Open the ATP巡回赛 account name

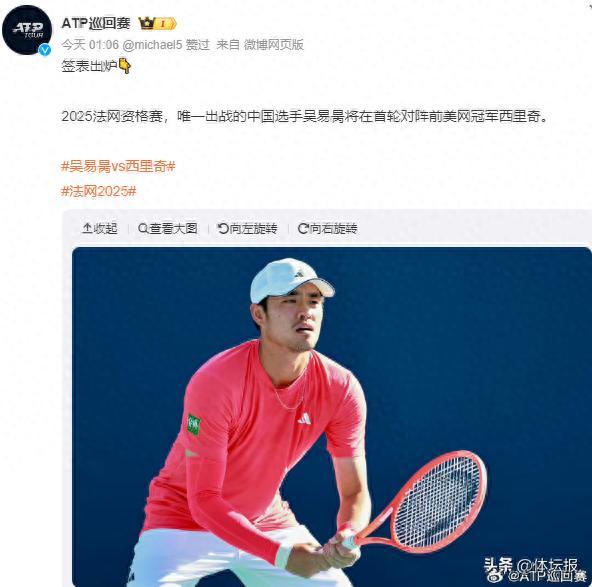click(x=96, y=23)
